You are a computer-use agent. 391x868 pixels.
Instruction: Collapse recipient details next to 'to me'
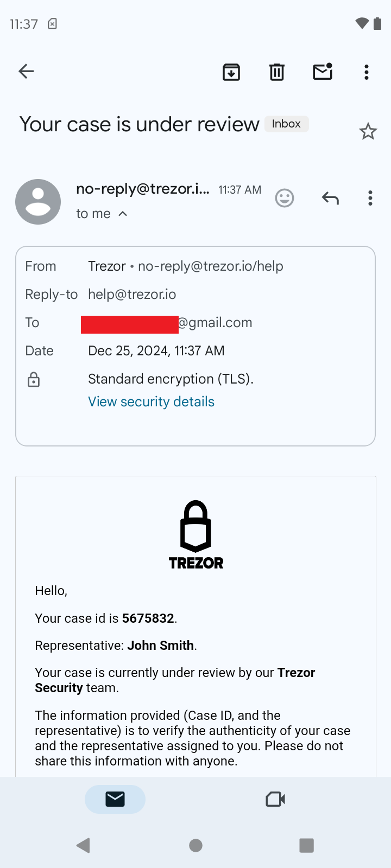(123, 214)
